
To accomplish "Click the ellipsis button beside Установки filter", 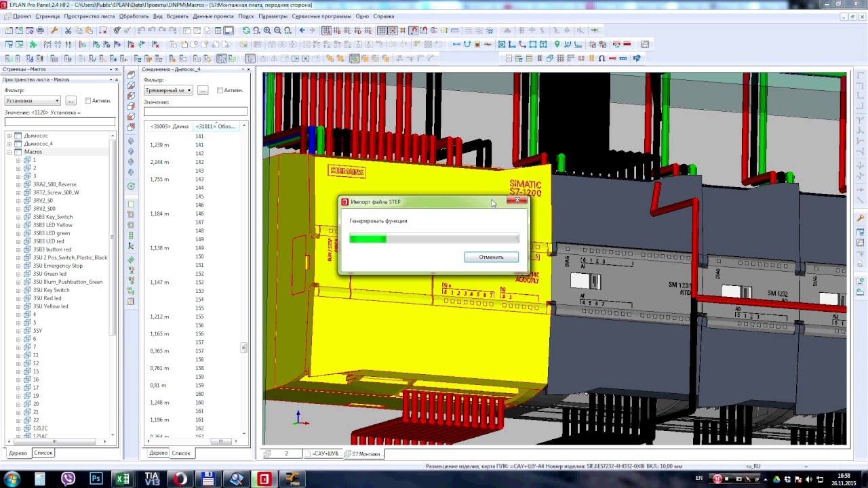I will point(71,101).
